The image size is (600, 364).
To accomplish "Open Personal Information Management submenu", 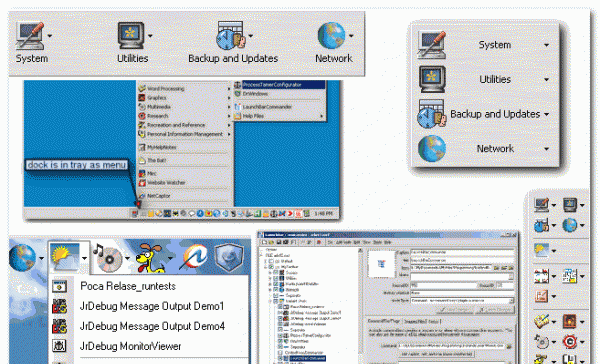I will coord(185,134).
